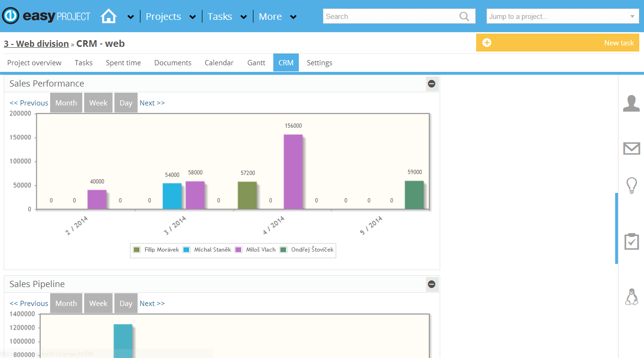The image size is (644, 358).
Task: Click the tall teal Sales Pipeline bar
Action: click(x=123, y=341)
